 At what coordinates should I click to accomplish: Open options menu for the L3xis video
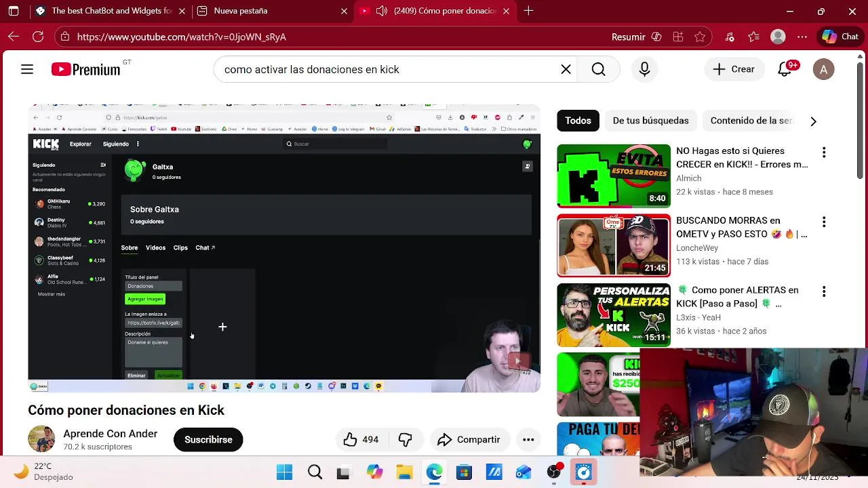click(x=824, y=291)
